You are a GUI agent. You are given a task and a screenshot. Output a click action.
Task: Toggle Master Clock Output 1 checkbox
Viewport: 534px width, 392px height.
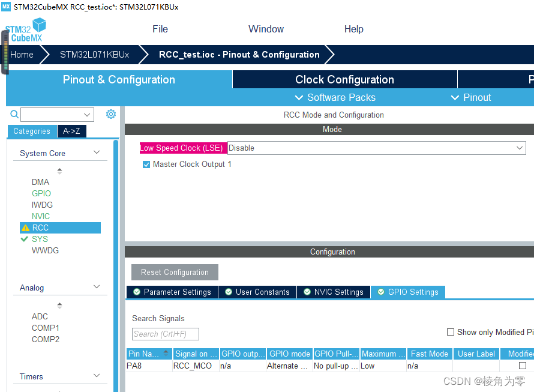pyautogui.click(x=146, y=164)
